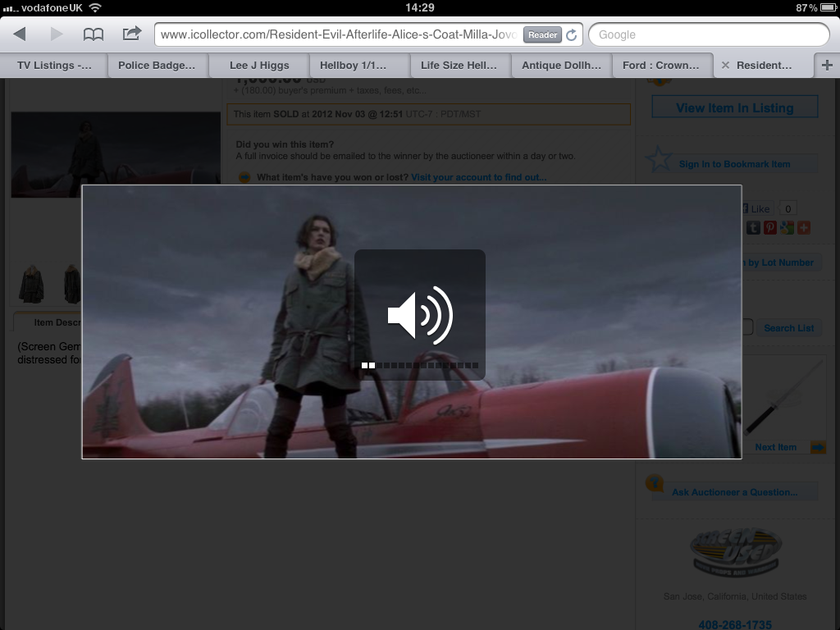The image size is (840, 630).
Task: Tap the enlarged lightbox film still image
Action: (412, 322)
